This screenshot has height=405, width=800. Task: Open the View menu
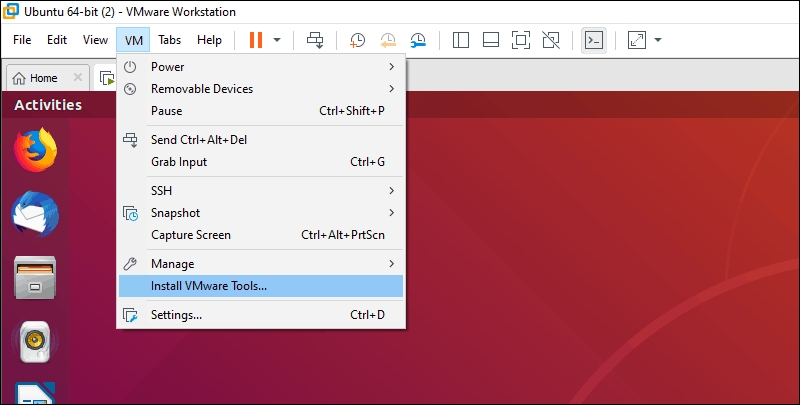coord(95,40)
